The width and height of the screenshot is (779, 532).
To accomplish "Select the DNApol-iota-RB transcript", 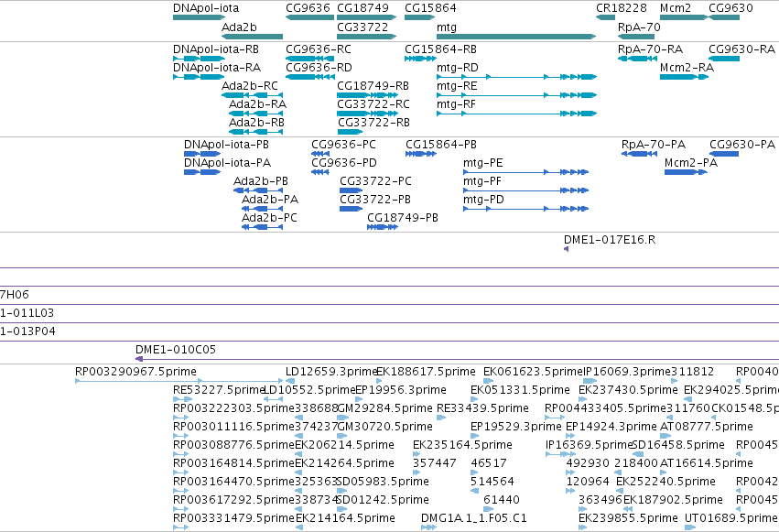I will [x=199, y=59].
